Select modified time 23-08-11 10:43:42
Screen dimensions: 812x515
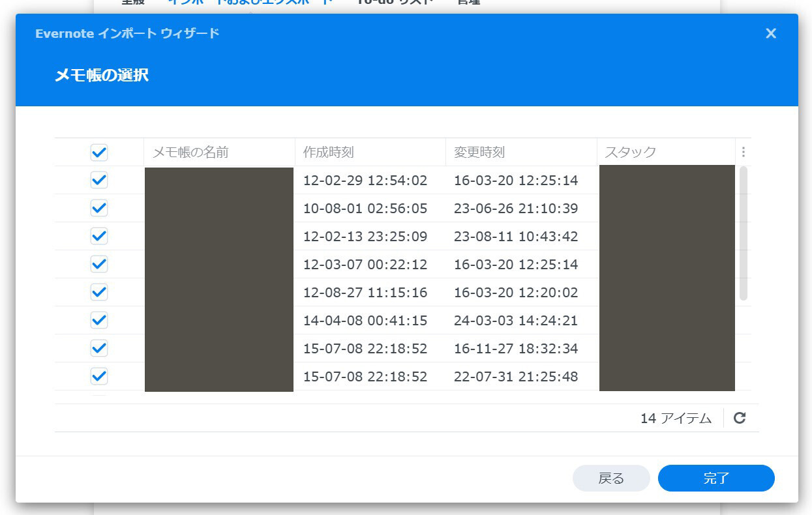click(516, 237)
